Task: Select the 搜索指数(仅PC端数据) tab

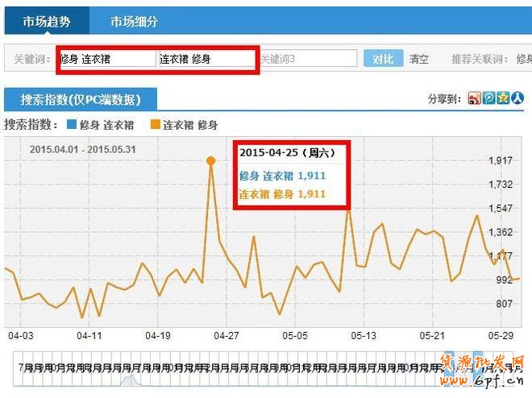Action: (80, 100)
